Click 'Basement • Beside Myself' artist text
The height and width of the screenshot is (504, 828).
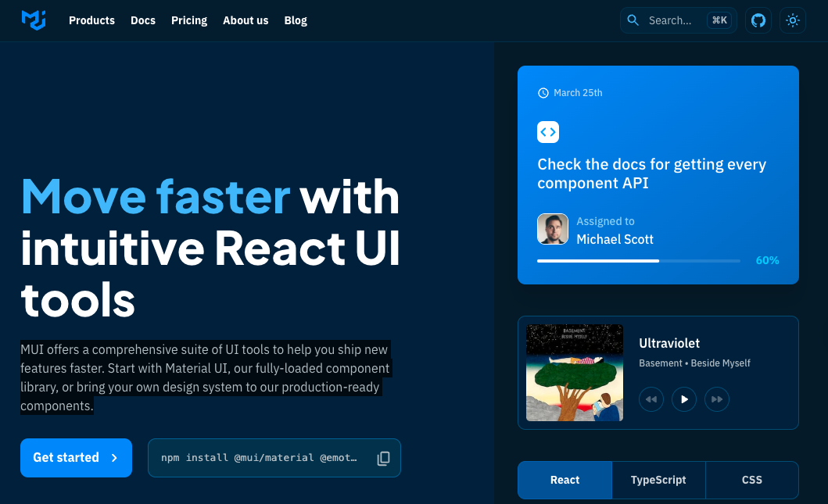[x=694, y=363]
